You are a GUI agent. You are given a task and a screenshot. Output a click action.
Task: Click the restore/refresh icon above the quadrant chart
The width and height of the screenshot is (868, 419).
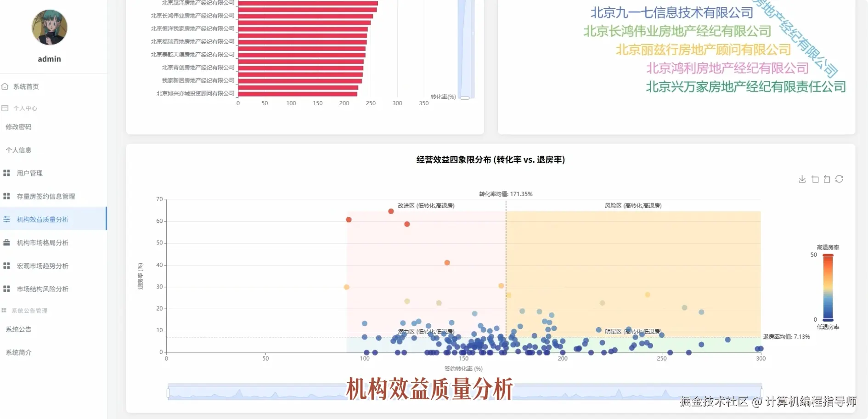[840, 179]
